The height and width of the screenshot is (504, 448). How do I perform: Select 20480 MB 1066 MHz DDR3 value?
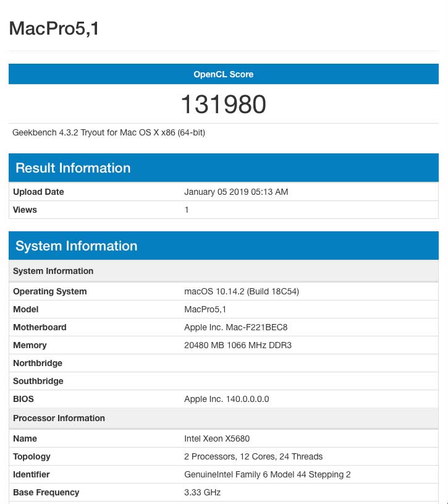pyautogui.click(x=238, y=345)
